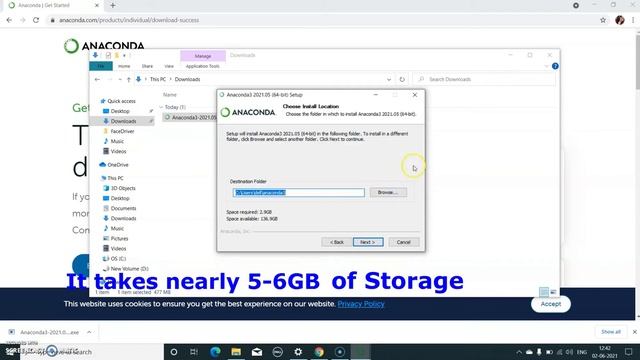Select the Anaconda3-2021.05 installer file
Screen dimensions: 640x360
(x=190, y=118)
